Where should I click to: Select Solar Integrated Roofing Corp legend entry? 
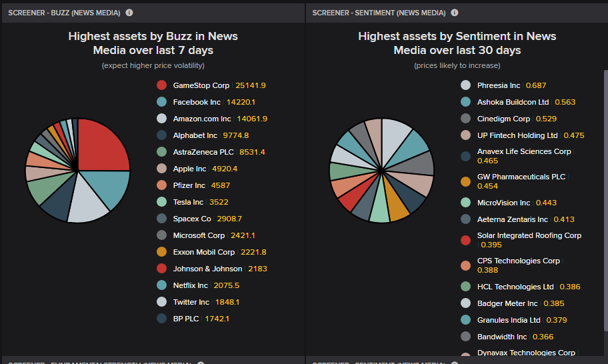[x=521, y=240]
